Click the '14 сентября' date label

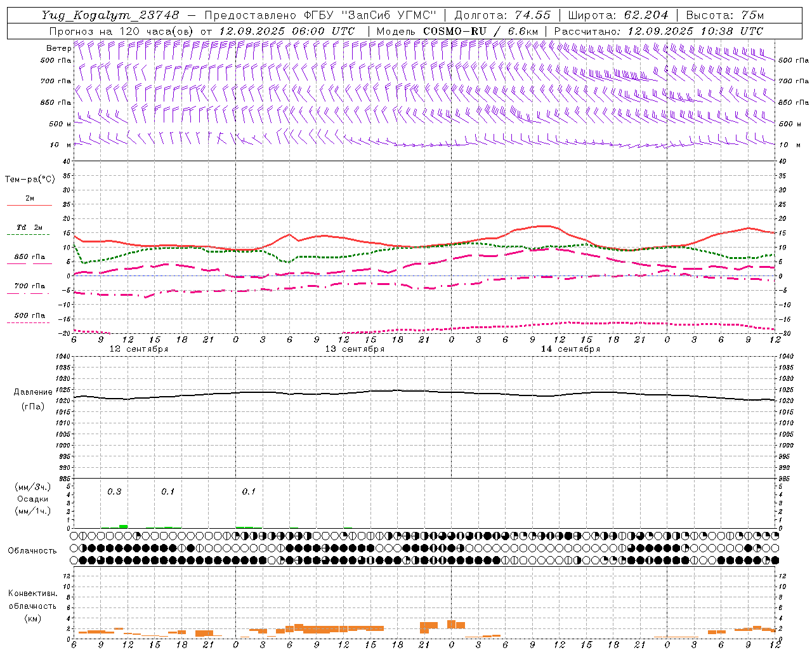click(570, 349)
